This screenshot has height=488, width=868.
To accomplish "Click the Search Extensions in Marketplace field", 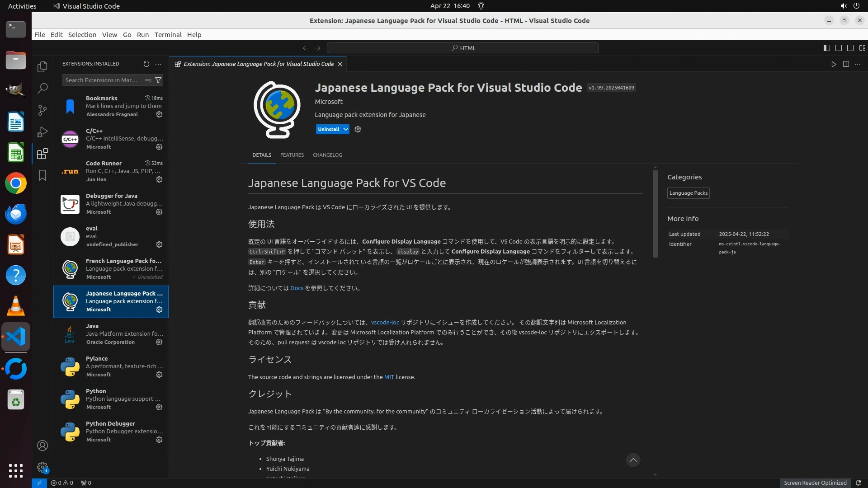I will click(x=102, y=80).
